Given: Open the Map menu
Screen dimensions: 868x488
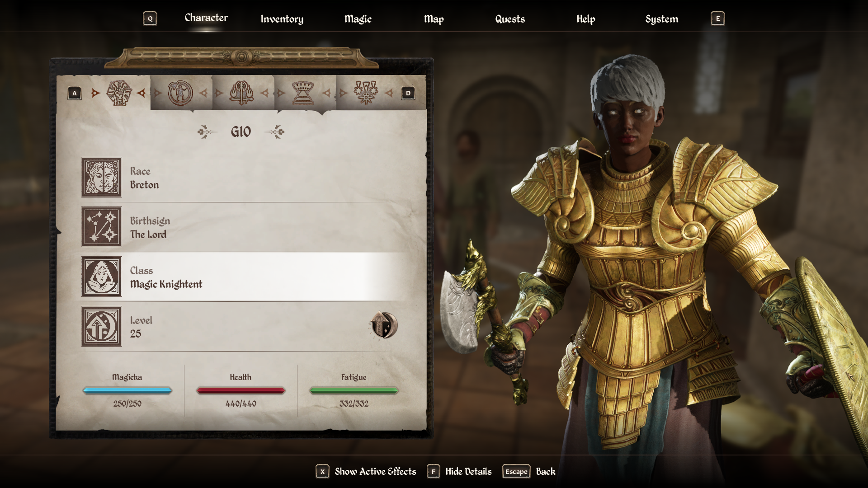Looking at the screenshot, I should [x=434, y=19].
